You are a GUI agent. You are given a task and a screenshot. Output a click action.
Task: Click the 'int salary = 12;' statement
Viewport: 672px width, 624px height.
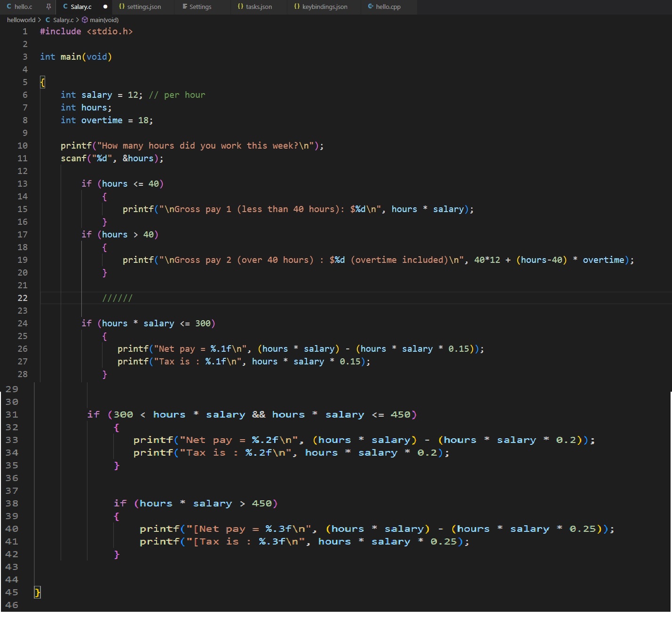pyautogui.click(x=102, y=95)
